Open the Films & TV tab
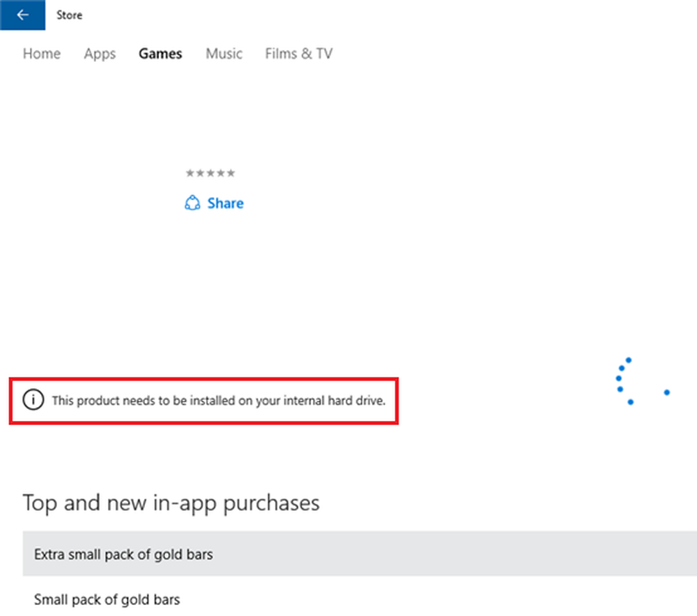The image size is (697, 616). click(x=299, y=54)
